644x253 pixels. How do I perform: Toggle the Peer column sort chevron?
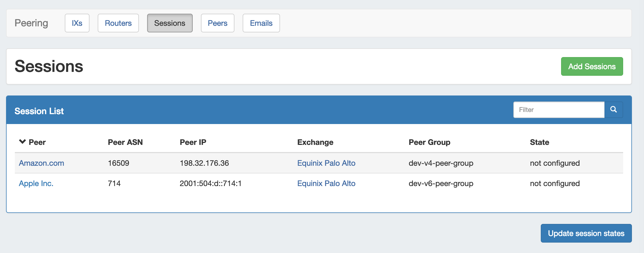pyautogui.click(x=23, y=142)
